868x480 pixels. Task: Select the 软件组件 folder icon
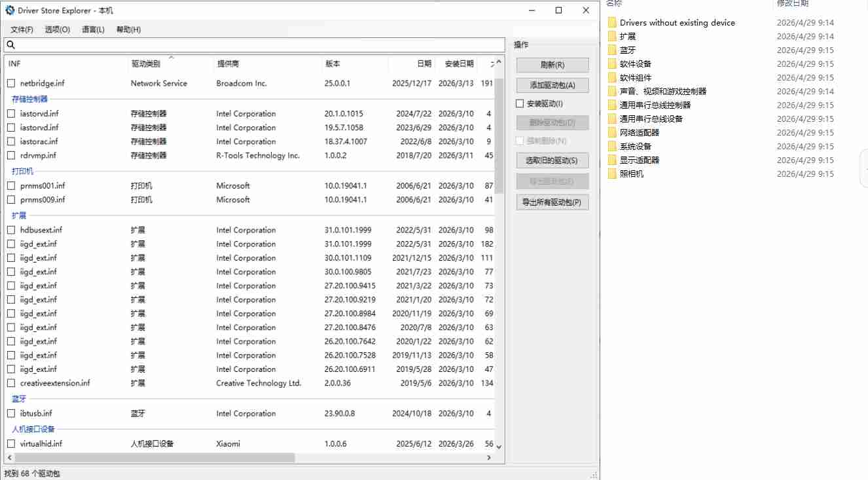point(612,77)
